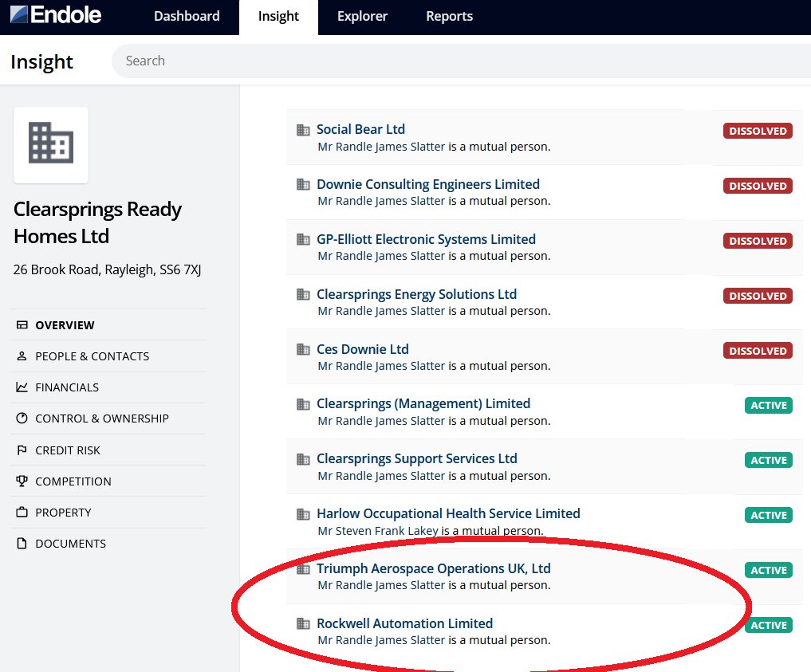Click the Property briefcase icon

point(22,513)
